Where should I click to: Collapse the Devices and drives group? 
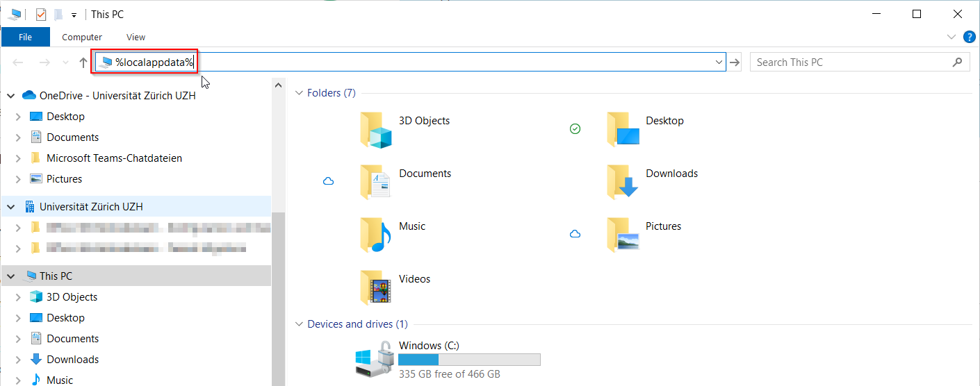click(x=300, y=324)
